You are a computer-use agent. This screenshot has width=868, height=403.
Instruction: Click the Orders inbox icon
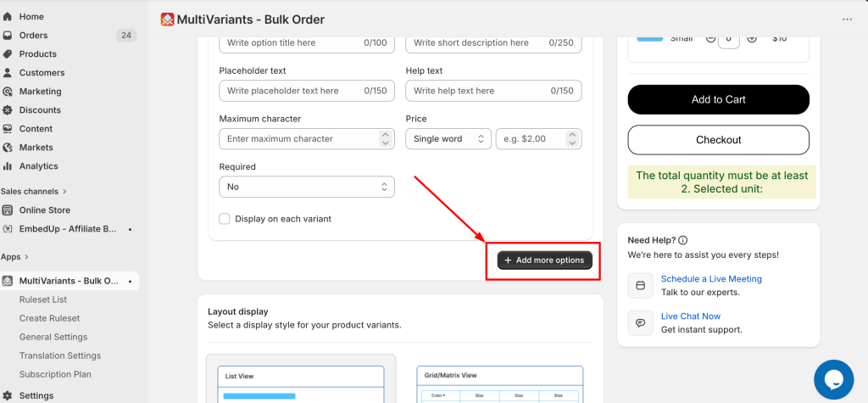7,36
